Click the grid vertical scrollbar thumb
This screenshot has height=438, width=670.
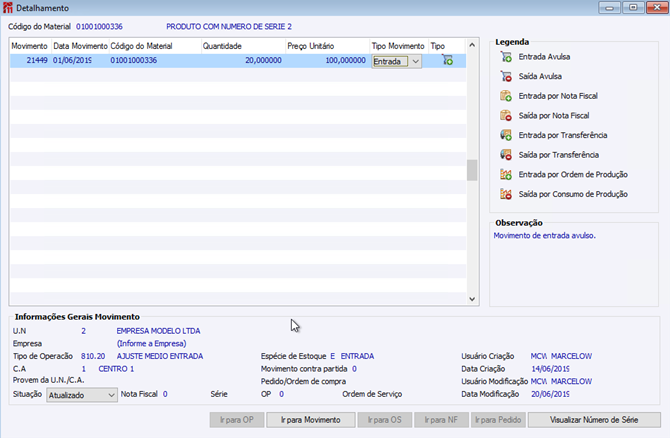[x=472, y=170]
